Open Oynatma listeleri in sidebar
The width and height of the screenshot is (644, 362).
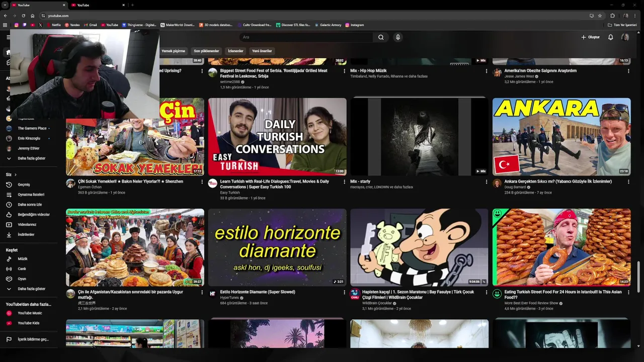[x=29, y=195]
